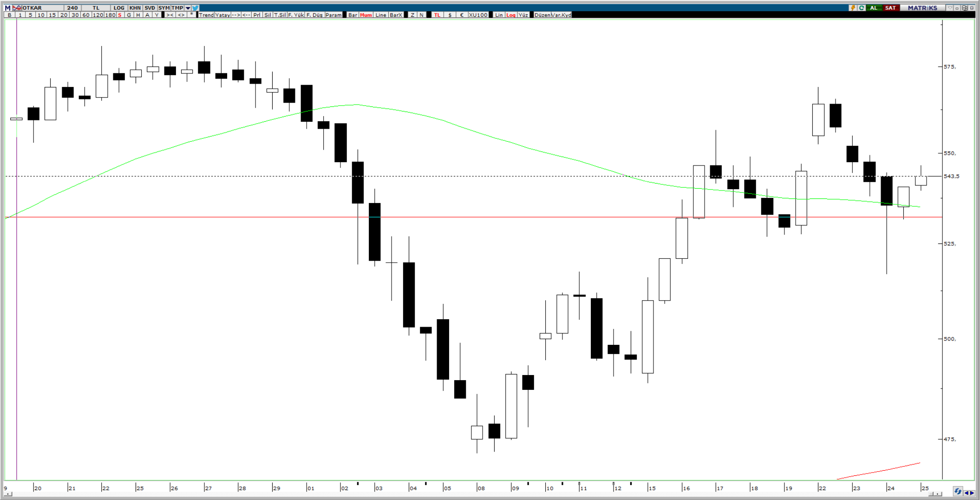Viewport: 980px width, 500px height.
Task: Click the blue sync icon at bottom right
Action: click(x=958, y=492)
